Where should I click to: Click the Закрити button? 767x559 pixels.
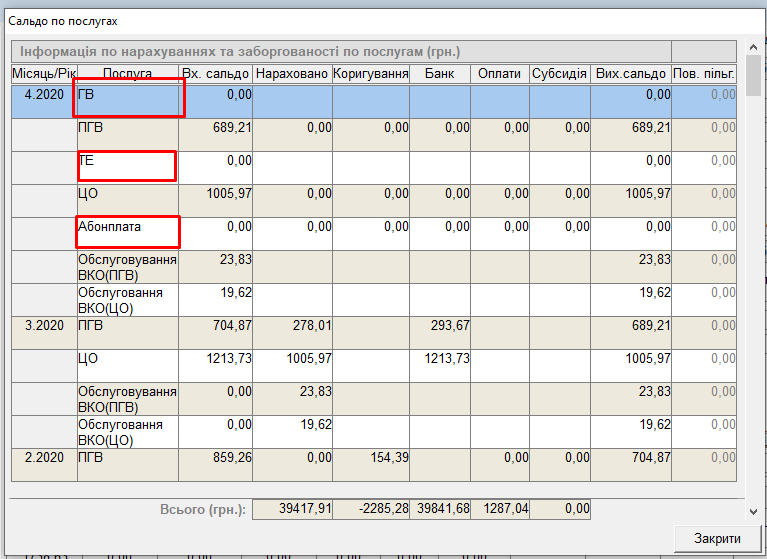pyautogui.click(x=717, y=538)
